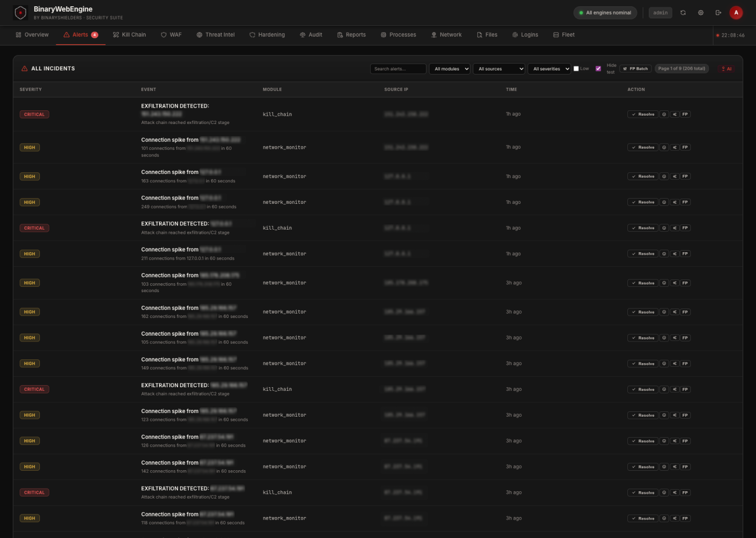756x538 pixels.
Task: Switch to the Files tab
Action: 487,35
